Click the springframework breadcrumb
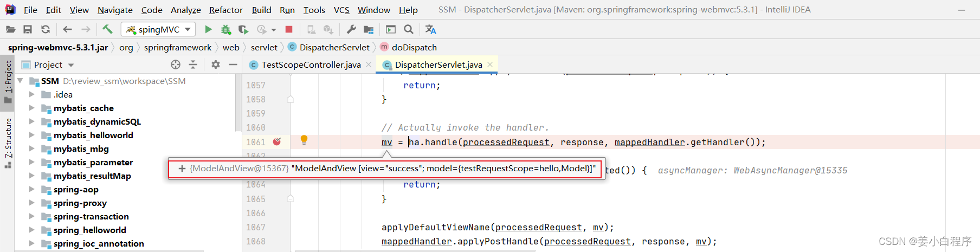980x252 pixels. coord(178,47)
